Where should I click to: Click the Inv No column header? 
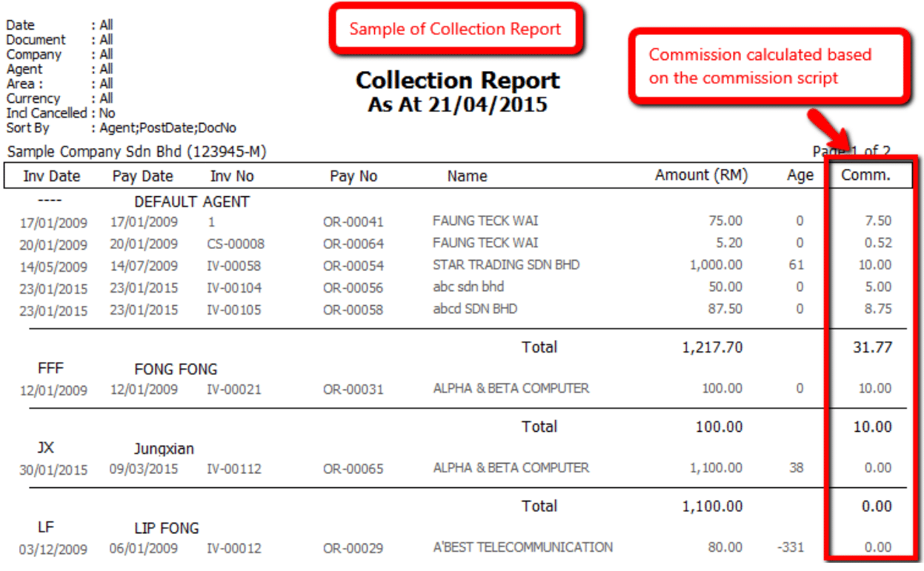[x=232, y=176]
